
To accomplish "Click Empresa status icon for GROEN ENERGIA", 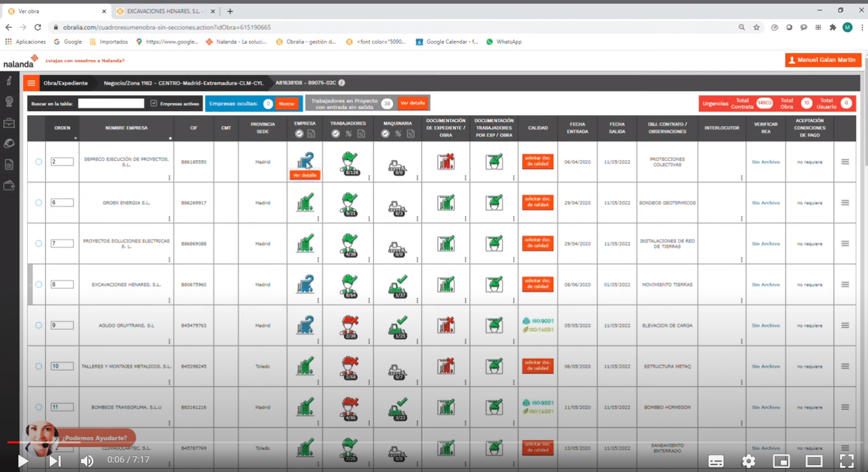I will [305, 202].
